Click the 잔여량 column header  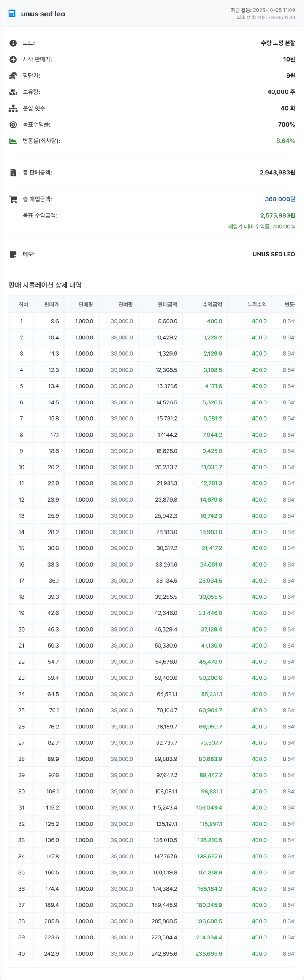tap(125, 305)
